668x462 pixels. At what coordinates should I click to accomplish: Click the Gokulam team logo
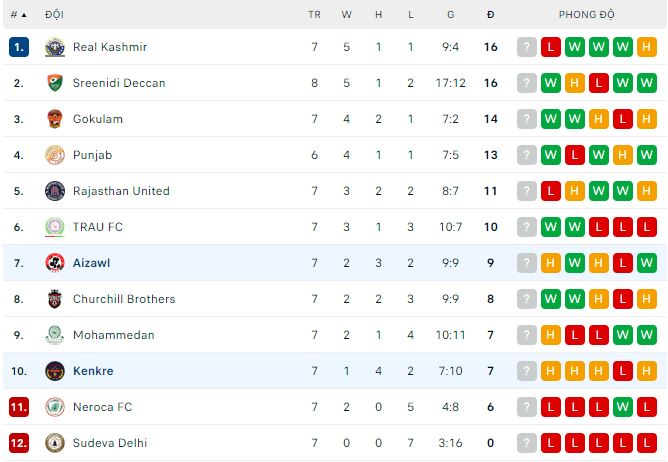coord(55,119)
